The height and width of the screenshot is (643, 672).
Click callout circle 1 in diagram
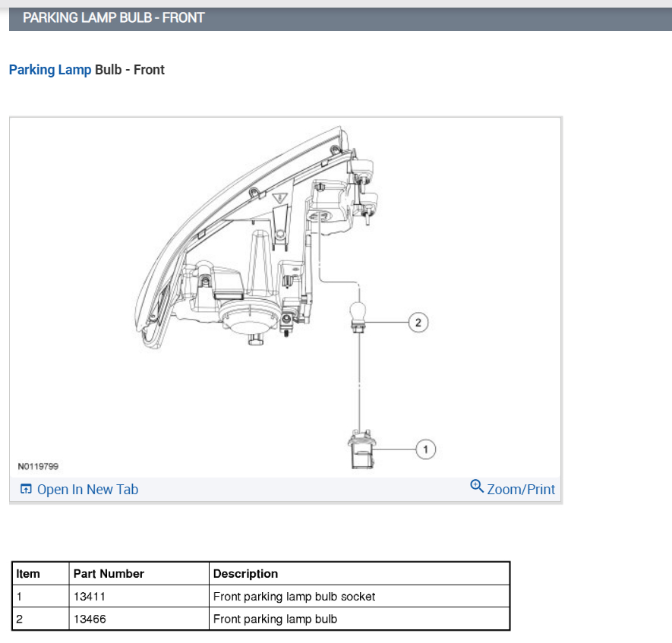[425, 449]
